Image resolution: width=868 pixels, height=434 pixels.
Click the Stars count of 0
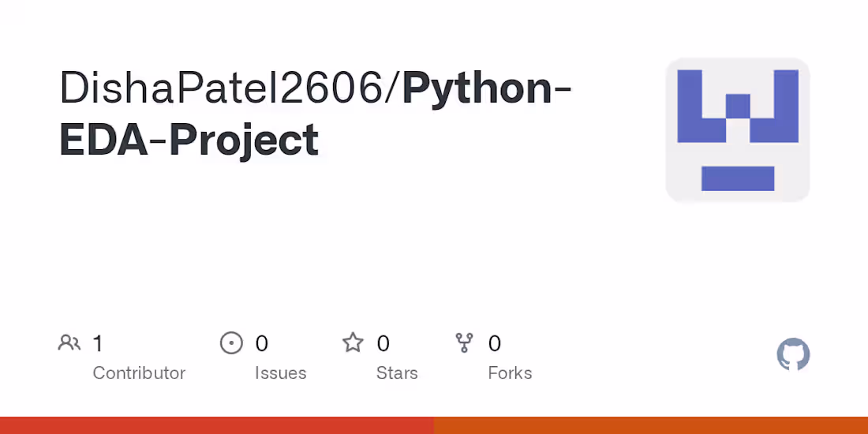pos(383,343)
